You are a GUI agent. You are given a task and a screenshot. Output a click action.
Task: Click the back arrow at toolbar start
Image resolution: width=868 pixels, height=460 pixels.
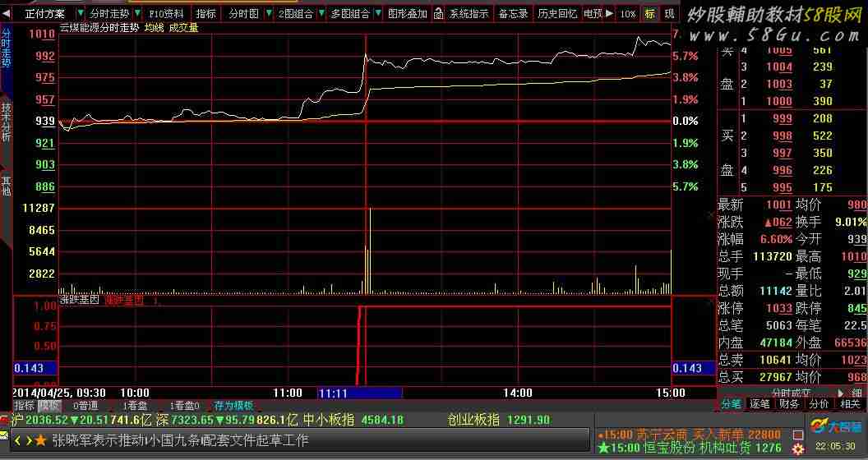click(6, 13)
